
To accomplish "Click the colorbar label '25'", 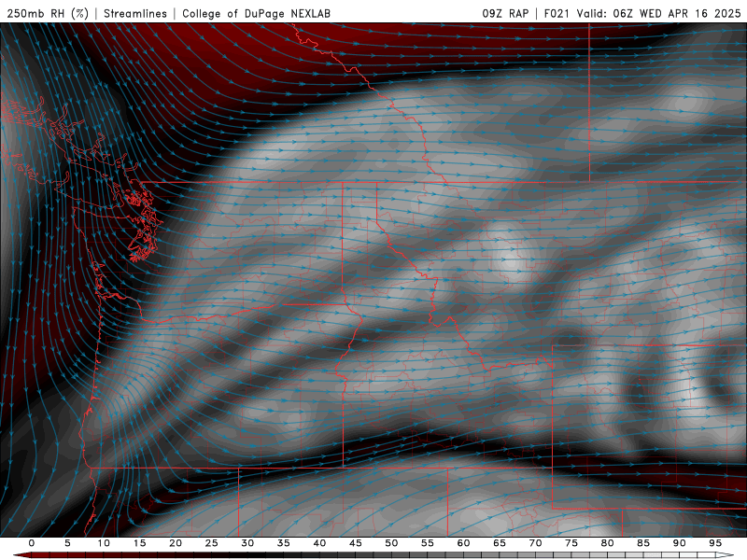I will click(x=212, y=543).
